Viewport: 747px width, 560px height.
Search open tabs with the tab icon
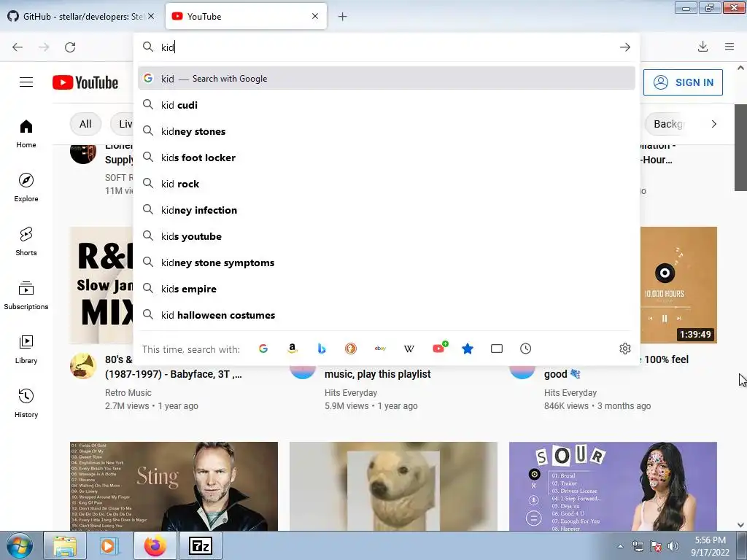[x=496, y=349]
